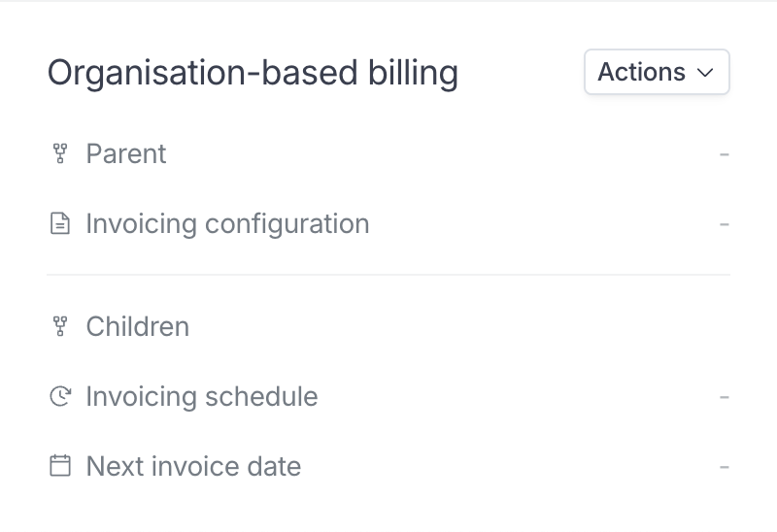Select the dash value for Invoicing schedule
Viewport: 777px width, 532px height.
[x=724, y=397]
